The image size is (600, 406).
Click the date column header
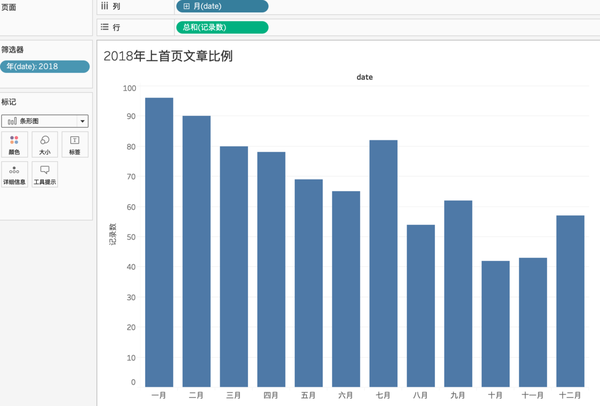[365, 77]
